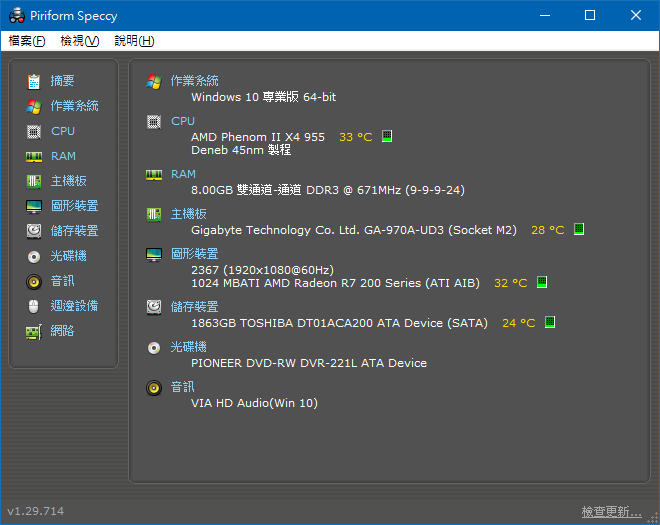Maximize the Piriform Speccy window
This screenshot has height=525, width=660.
coord(590,16)
